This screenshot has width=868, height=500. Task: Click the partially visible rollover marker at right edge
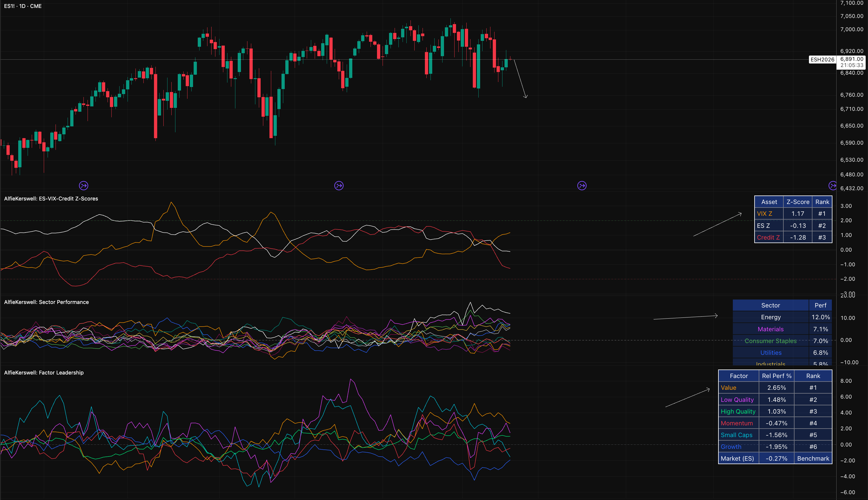coord(832,186)
